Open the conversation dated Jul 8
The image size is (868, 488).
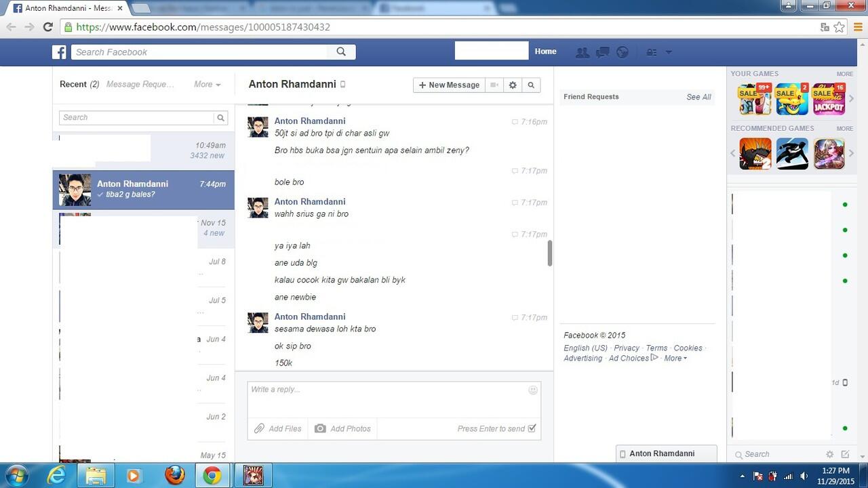(144, 267)
